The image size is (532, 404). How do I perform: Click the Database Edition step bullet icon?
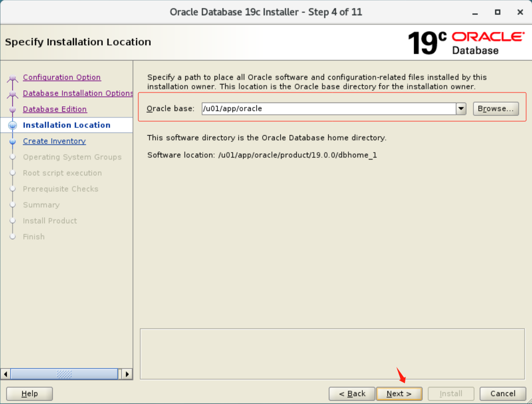13,110
